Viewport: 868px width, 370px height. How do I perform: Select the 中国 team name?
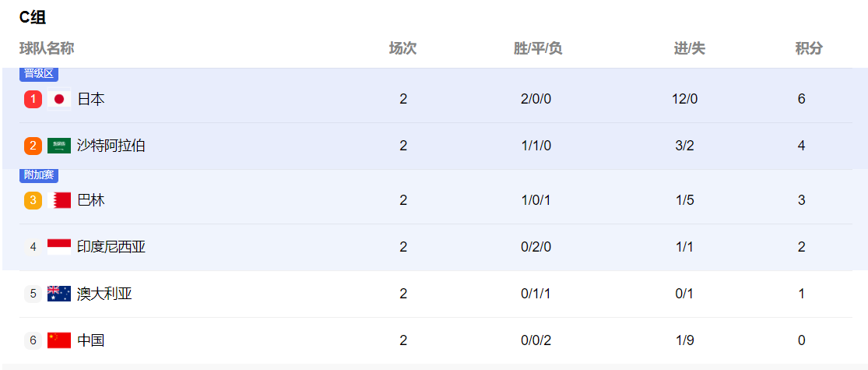click(91, 340)
